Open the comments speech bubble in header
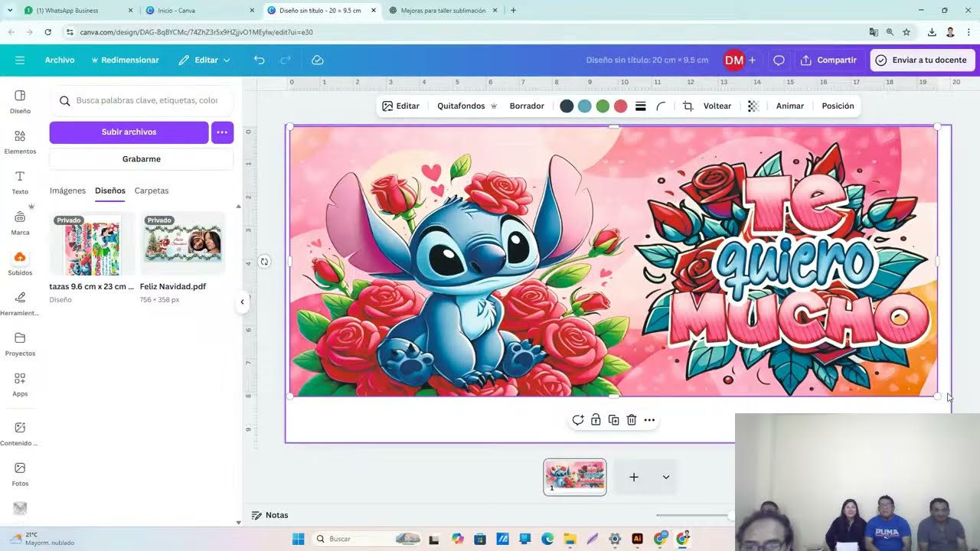980x551 pixels. pos(779,60)
